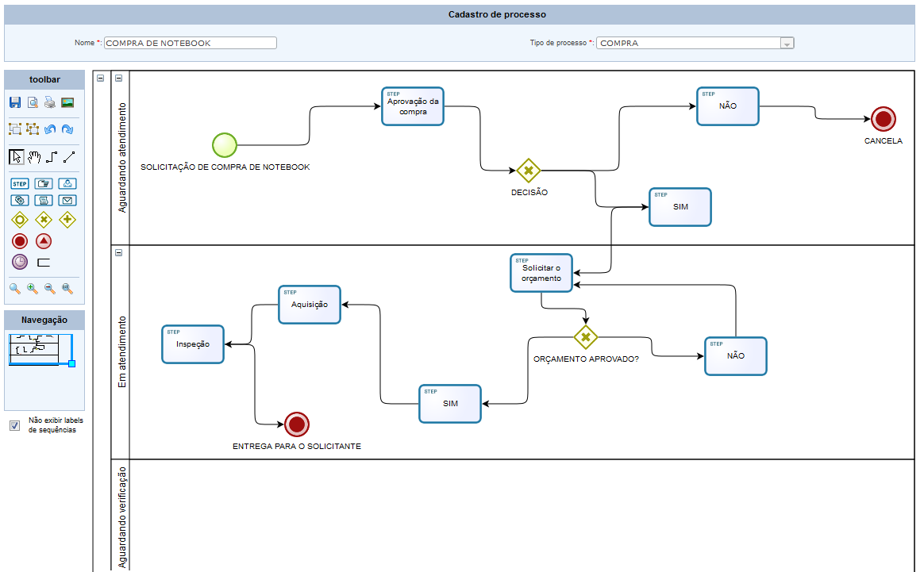Uncheck 'Não exibir labels de sequências' checkbox
Image resolution: width=924 pixels, height=572 pixels.
pos(15,425)
